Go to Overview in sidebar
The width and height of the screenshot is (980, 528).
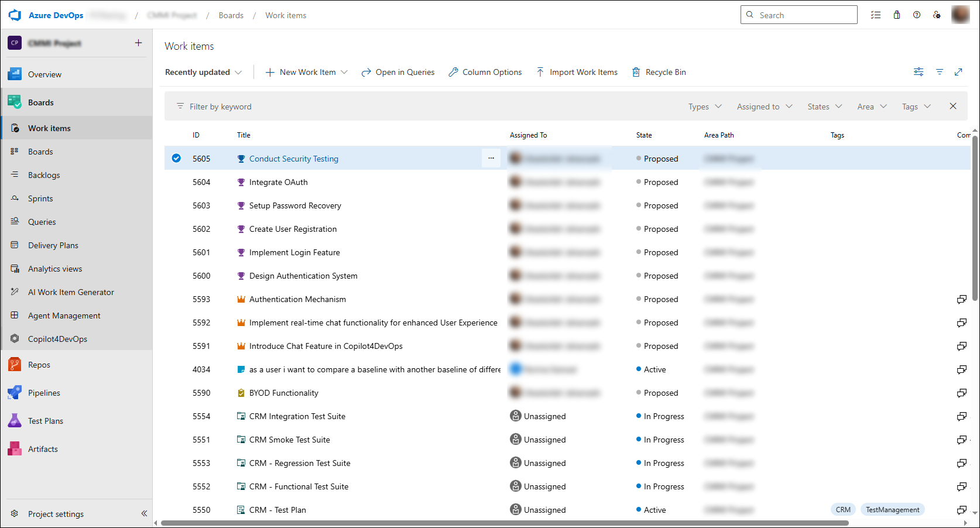[x=77, y=74]
